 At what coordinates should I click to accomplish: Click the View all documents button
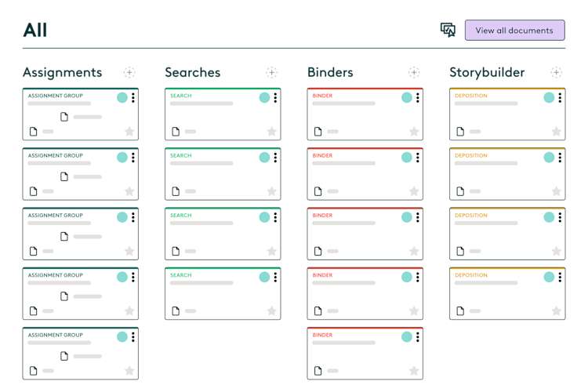pyautogui.click(x=514, y=31)
